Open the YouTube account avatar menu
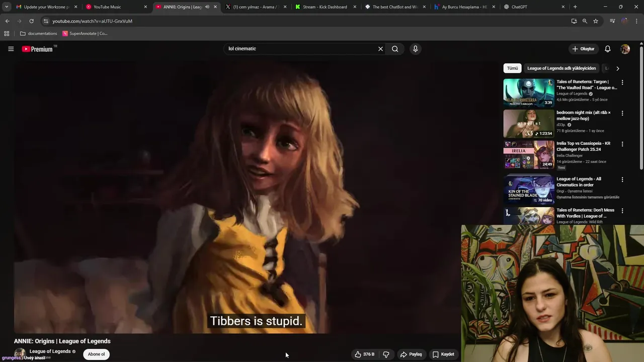644x362 pixels. tap(625, 49)
